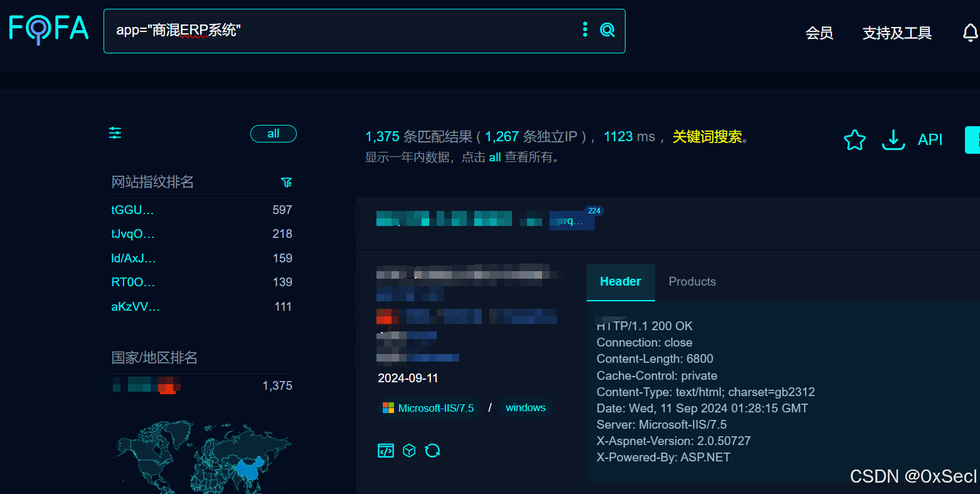
Task: Open the view source code icon on result
Action: point(385,450)
